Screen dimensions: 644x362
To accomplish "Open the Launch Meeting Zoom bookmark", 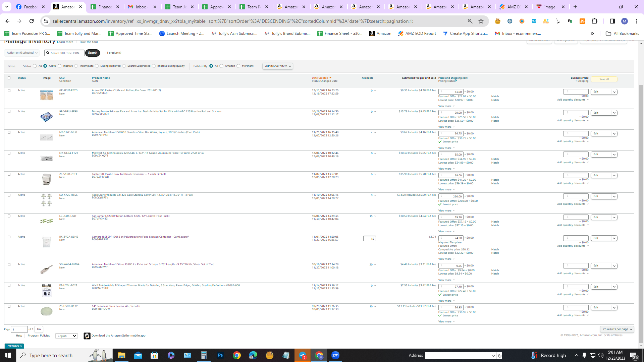I will click(x=182, y=34).
